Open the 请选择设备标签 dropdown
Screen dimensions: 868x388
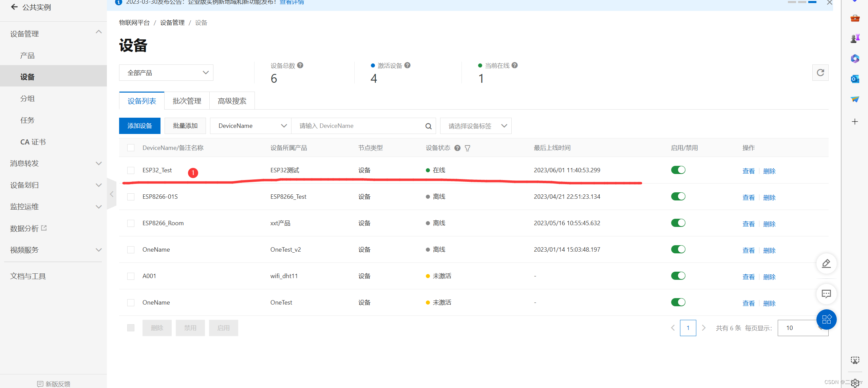pyautogui.click(x=475, y=126)
